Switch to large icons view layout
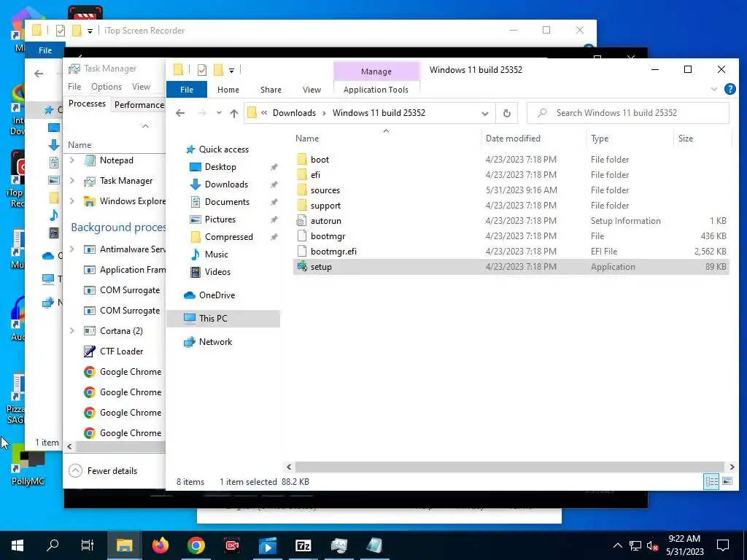Image resolution: width=747 pixels, height=560 pixels. [x=727, y=481]
